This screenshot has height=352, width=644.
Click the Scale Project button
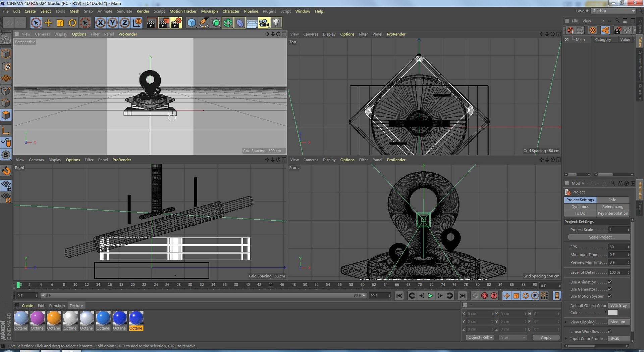599,237
